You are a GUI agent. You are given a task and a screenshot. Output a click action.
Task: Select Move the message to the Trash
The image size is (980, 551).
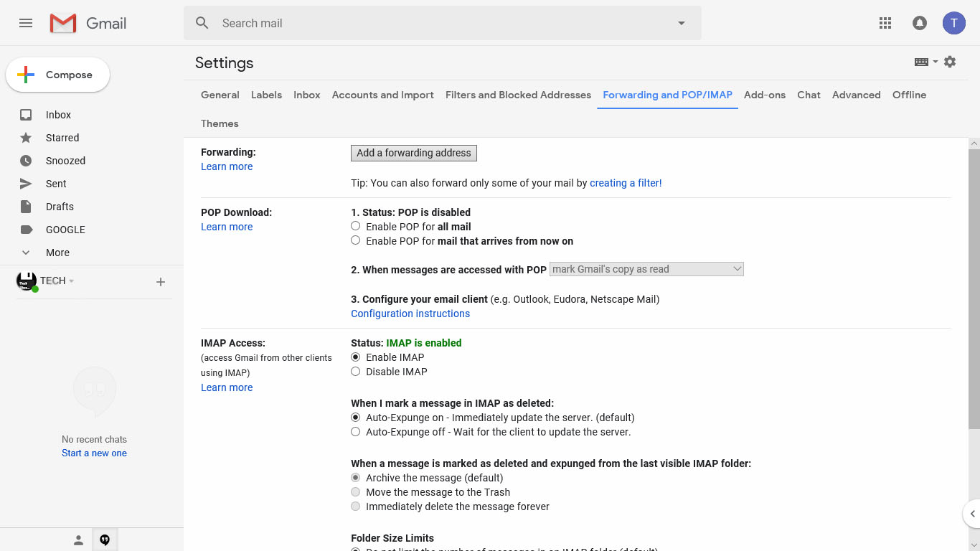(x=355, y=491)
